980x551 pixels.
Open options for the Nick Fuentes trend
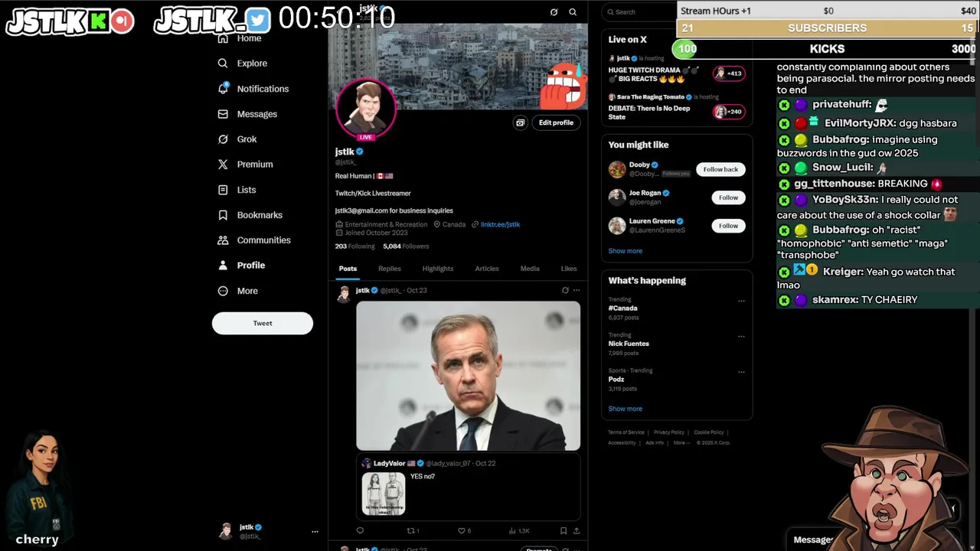tap(741, 336)
